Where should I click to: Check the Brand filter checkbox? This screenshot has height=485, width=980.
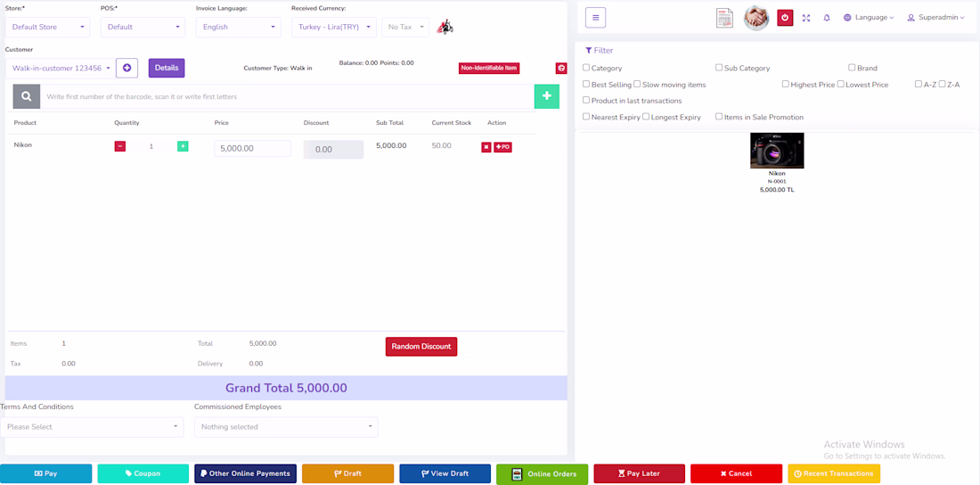(852, 68)
